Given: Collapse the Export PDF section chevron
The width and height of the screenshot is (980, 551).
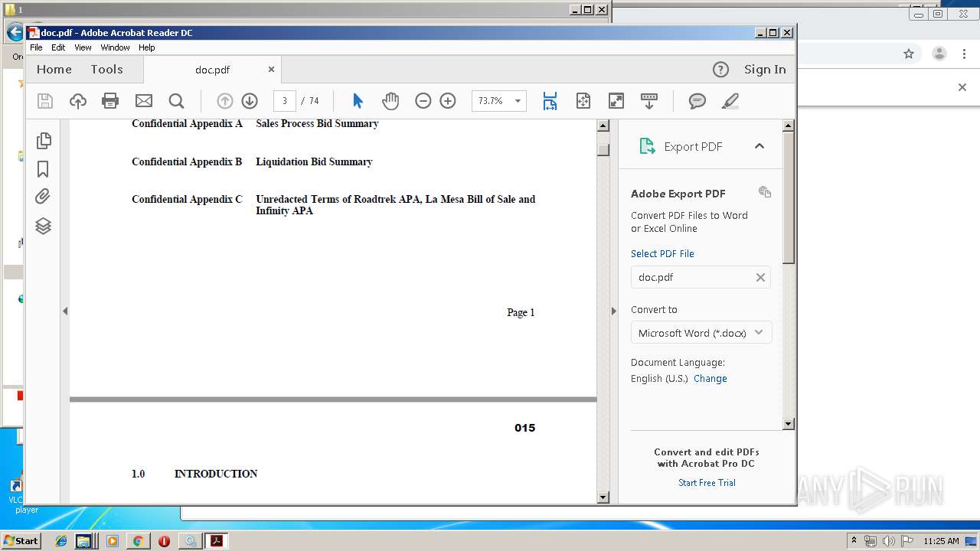Looking at the screenshot, I should coord(759,146).
